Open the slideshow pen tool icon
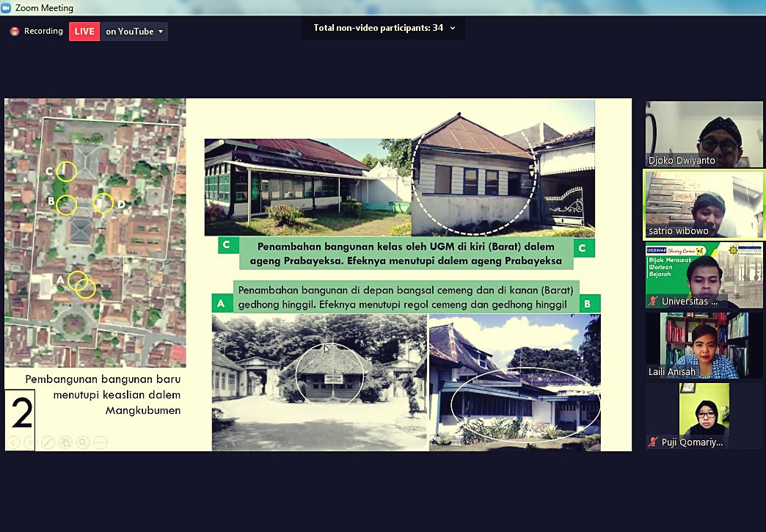Image resolution: width=766 pixels, height=532 pixels. [x=48, y=442]
